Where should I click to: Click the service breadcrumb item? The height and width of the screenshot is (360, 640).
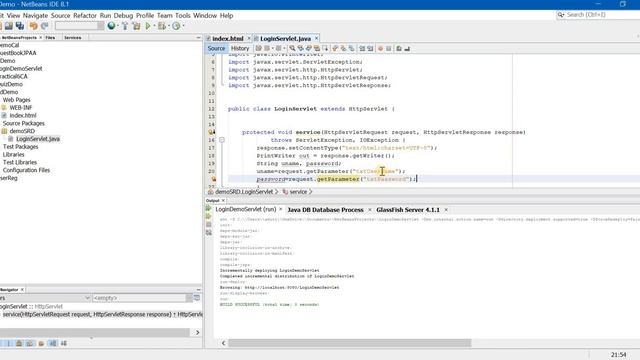click(298, 192)
